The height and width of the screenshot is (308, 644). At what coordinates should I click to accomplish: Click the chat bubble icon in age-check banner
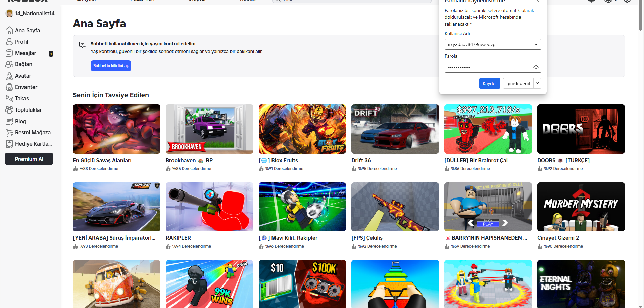82,45
